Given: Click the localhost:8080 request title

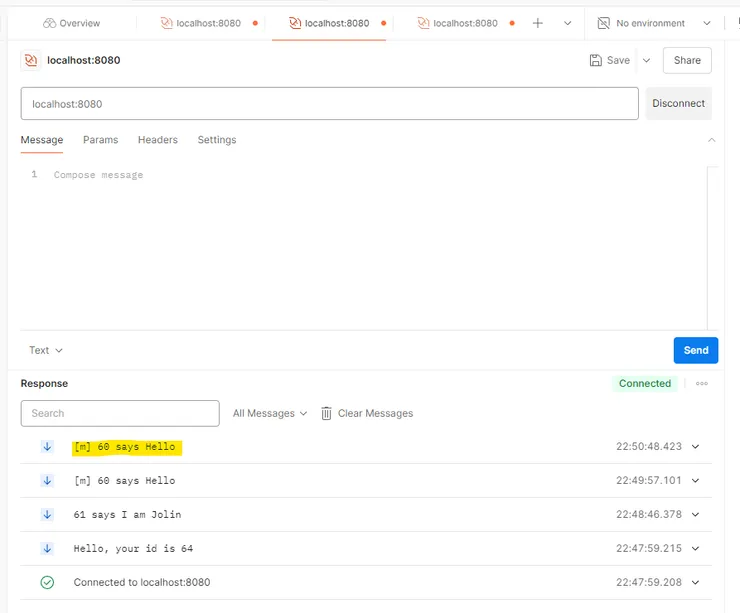Looking at the screenshot, I should [x=84, y=60].
